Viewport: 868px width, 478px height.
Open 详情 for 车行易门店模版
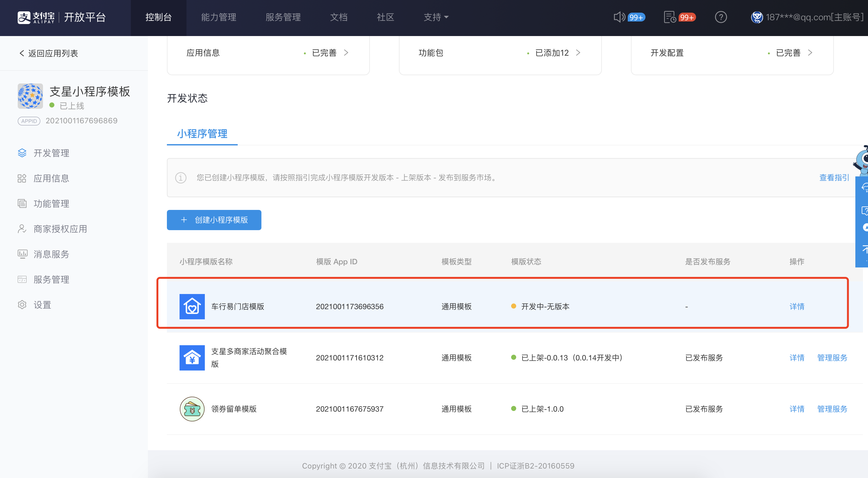[x=797, y=306]
